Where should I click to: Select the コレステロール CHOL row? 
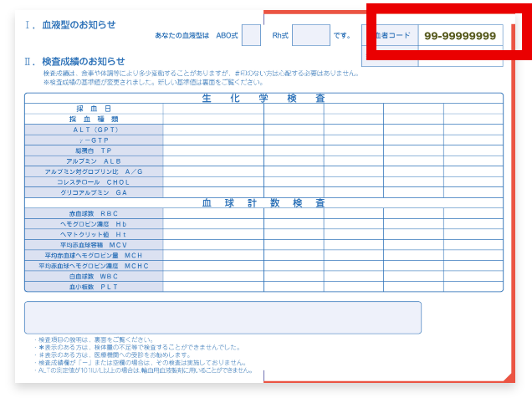point(94,181)
